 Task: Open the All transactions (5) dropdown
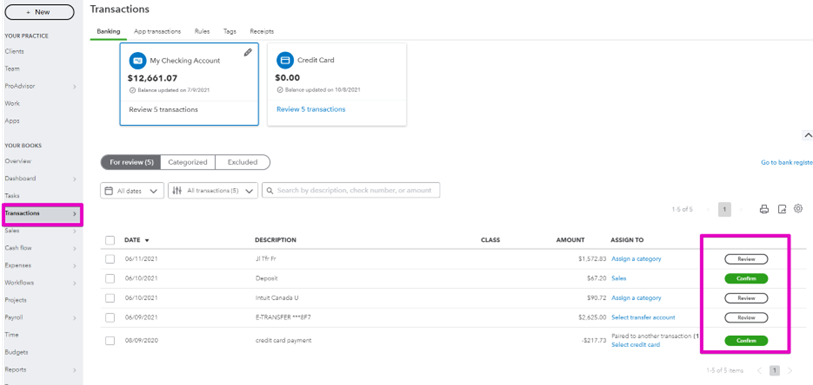click(213, 191)
